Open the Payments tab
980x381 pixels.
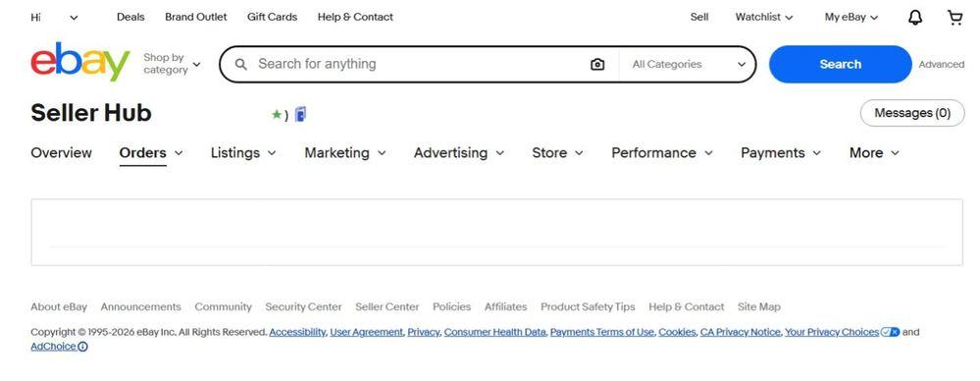point(772,153)
